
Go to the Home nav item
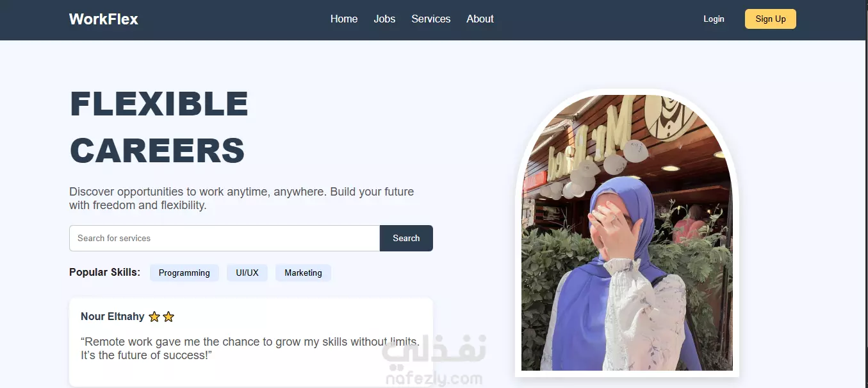pyautogui.click(x=344, y=19)
